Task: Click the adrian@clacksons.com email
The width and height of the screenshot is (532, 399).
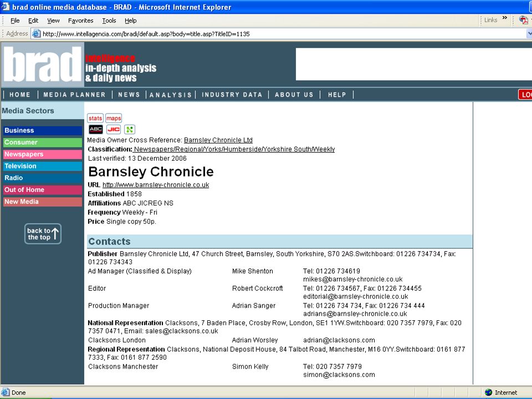Action: 339,340
